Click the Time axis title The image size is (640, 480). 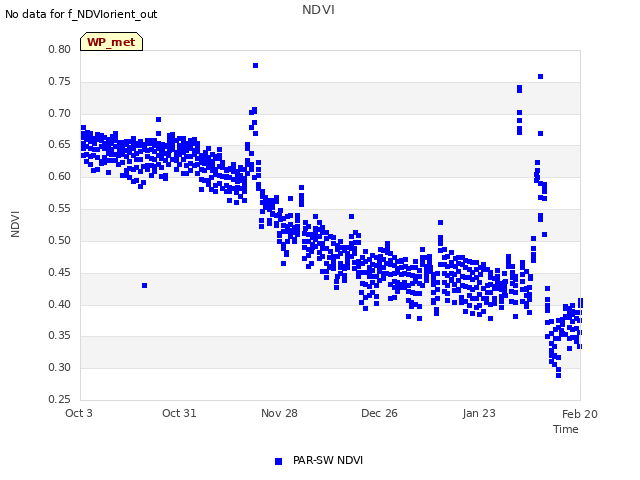point(566,429)
